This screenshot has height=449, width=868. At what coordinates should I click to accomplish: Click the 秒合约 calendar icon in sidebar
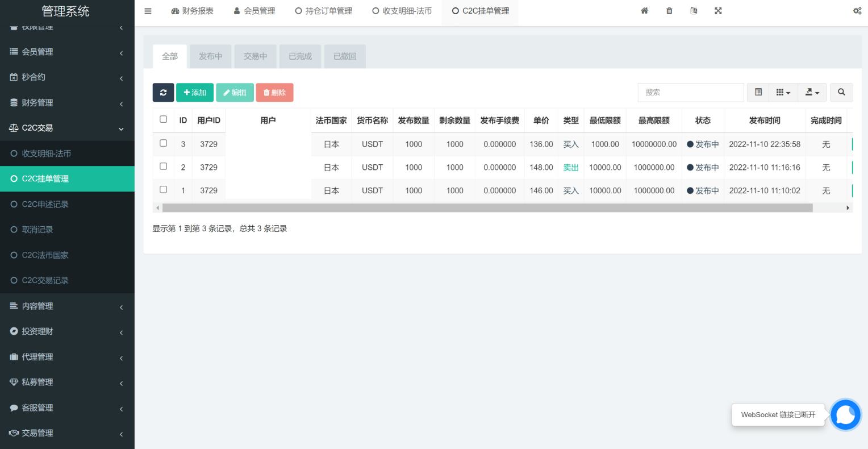[14, 77]
